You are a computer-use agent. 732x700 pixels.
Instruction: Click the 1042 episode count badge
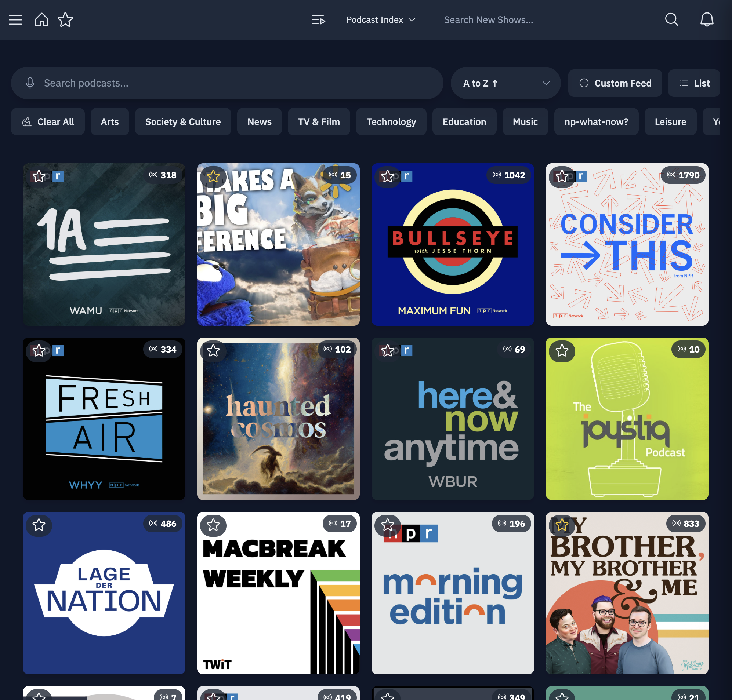pos(508,175)
